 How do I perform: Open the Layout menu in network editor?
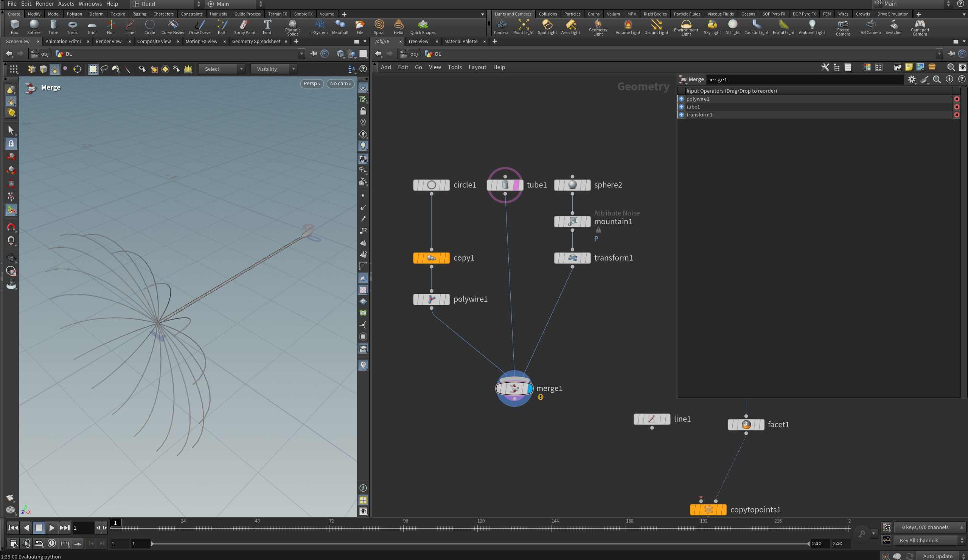click(x=477, y=67)
